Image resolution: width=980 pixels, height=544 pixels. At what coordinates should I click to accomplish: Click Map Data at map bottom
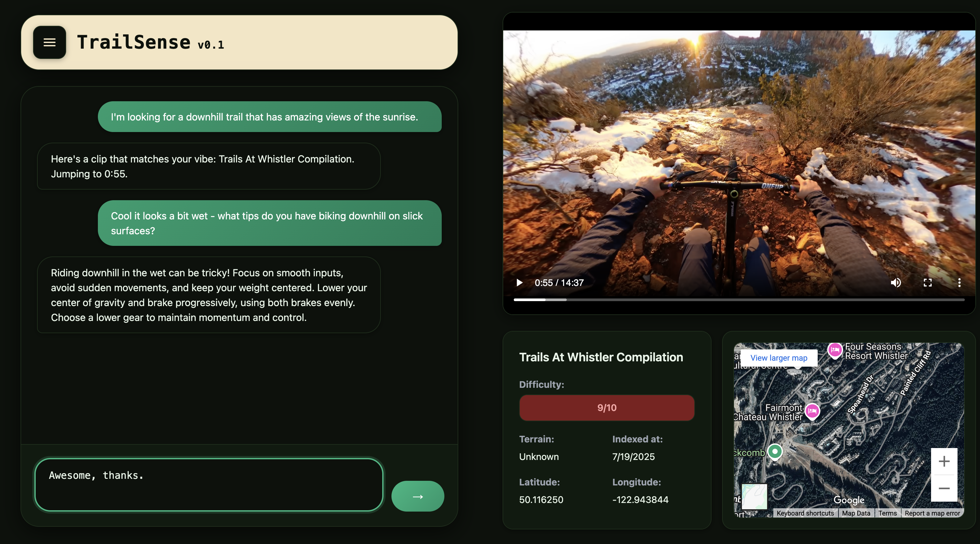tap(856, 513)
